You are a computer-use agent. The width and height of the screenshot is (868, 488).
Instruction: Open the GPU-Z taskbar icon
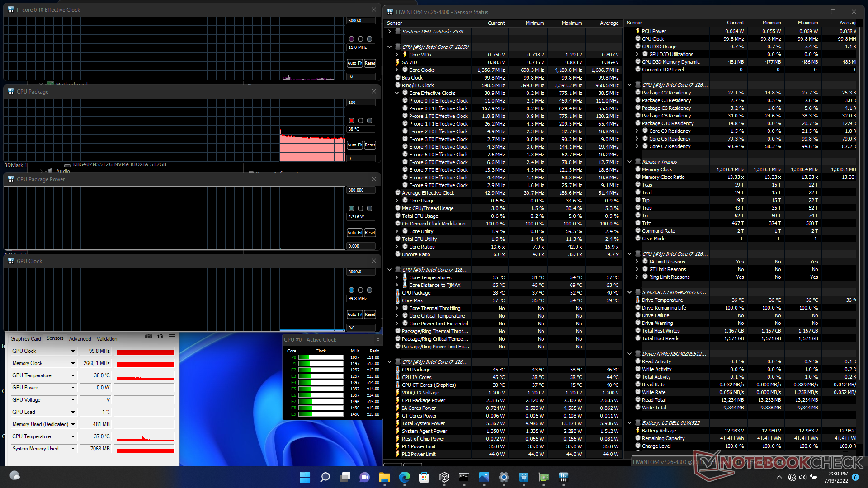point(544,477)
